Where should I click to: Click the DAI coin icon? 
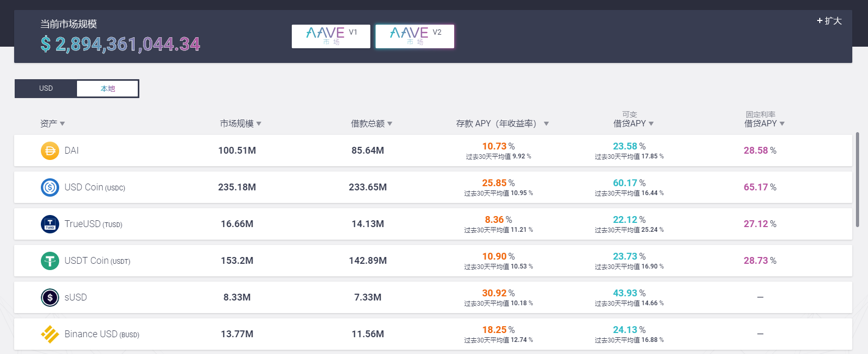pyautogui.click(x=50, y=151)
